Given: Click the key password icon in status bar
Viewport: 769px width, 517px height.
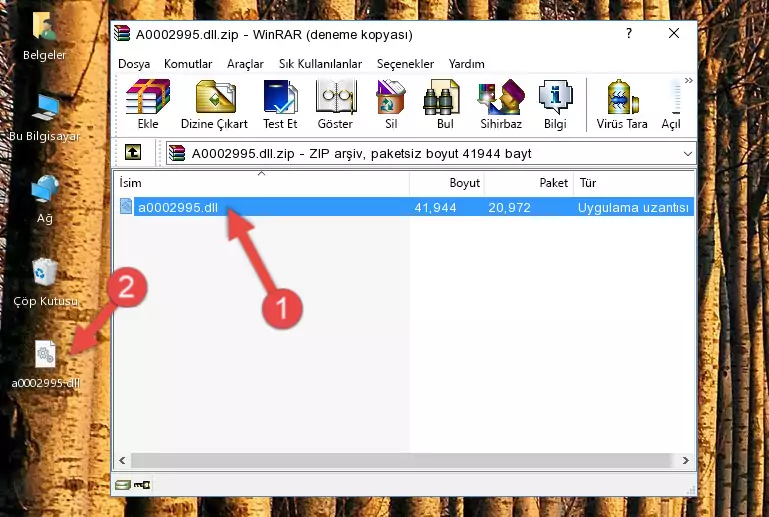Looking at the screenshot, I should pyautogui.click(x=142, y=485).
